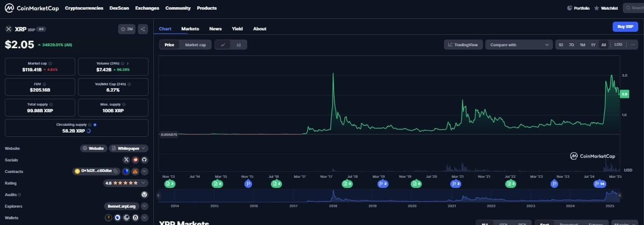Click the Jul '24 event marker with 14
Image resolution: width=644 pixels, height=225 pixels.
pyautogui.click(x=600, y=184)
